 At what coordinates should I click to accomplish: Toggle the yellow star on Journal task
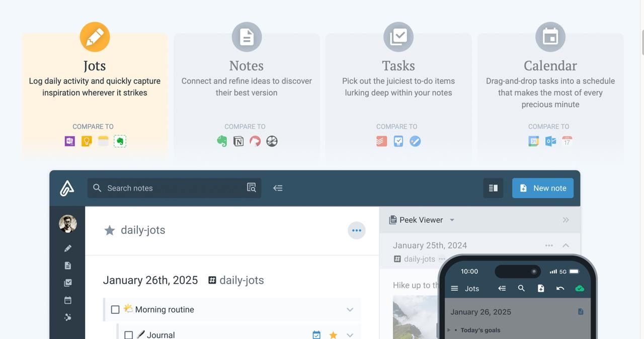333,334
